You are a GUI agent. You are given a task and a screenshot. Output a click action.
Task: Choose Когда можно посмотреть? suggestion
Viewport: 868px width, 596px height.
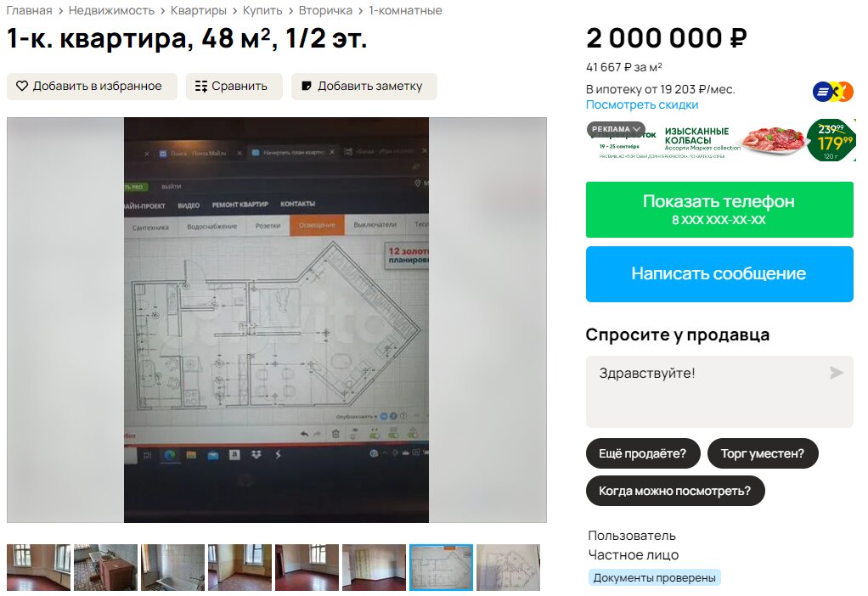[675, 491]
